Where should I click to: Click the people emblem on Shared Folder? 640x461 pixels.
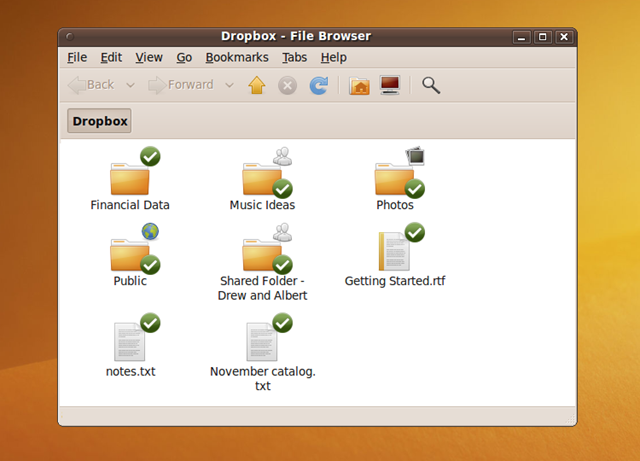point(282,232)
